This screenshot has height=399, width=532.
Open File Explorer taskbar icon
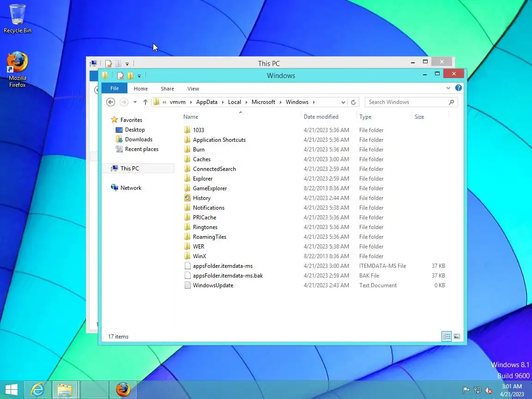click(65, 389)
